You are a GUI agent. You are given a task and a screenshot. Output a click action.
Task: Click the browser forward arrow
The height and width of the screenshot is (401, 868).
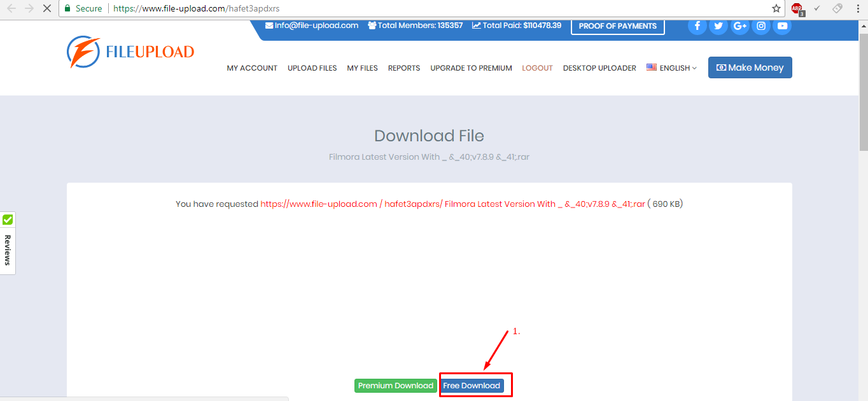29,9
